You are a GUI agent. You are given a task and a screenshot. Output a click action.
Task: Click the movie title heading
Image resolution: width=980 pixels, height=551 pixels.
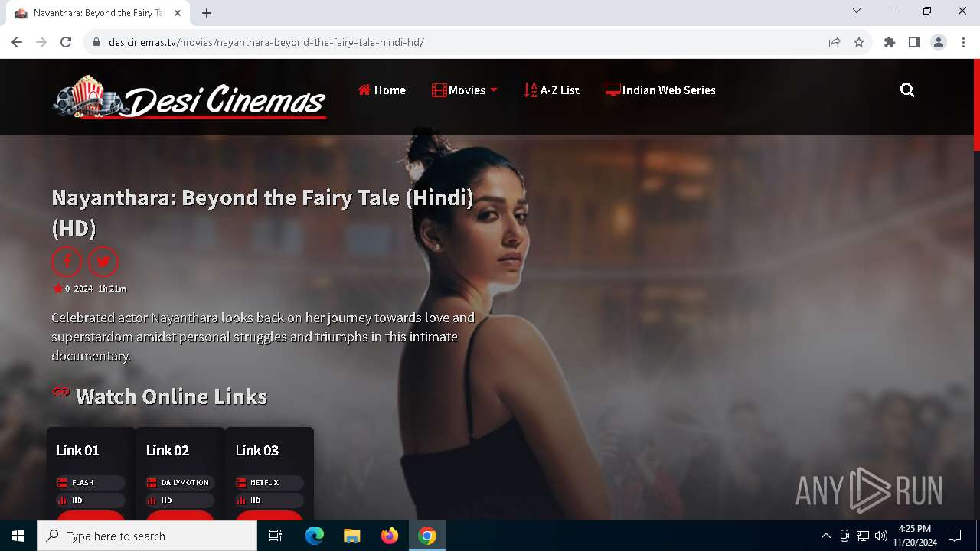pos(262,213)
